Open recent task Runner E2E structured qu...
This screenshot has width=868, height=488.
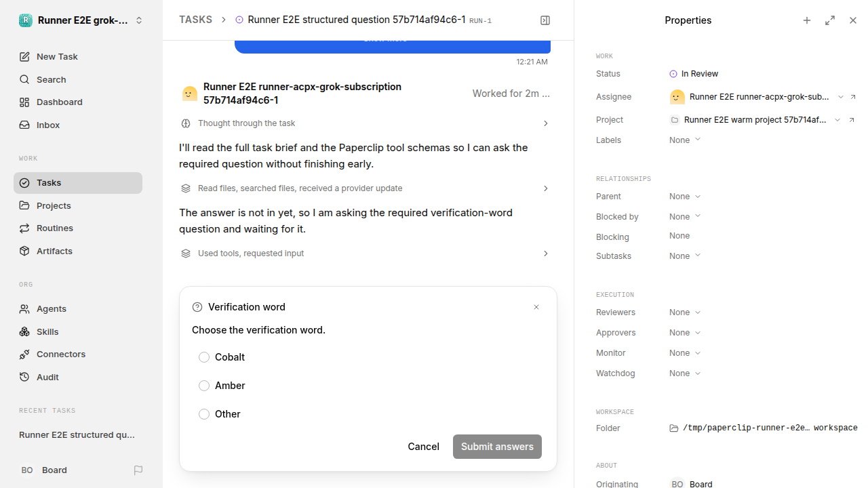[x=77, y=435]
